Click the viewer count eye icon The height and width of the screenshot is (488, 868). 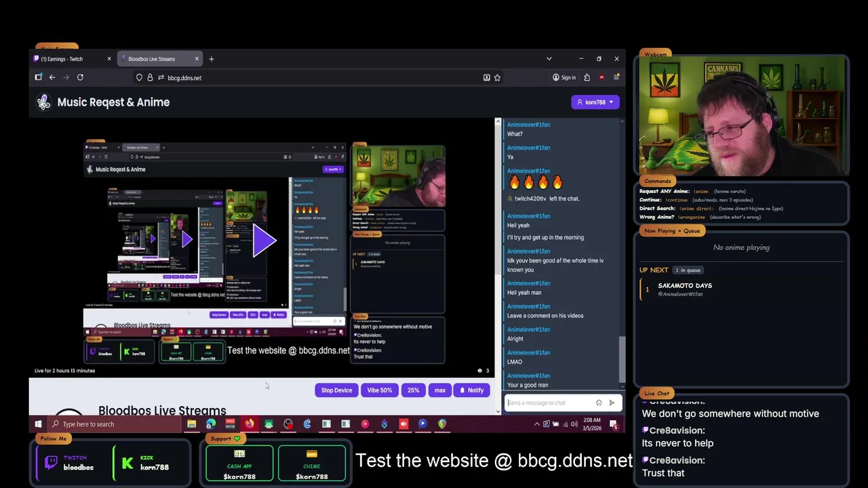point(480,371)
